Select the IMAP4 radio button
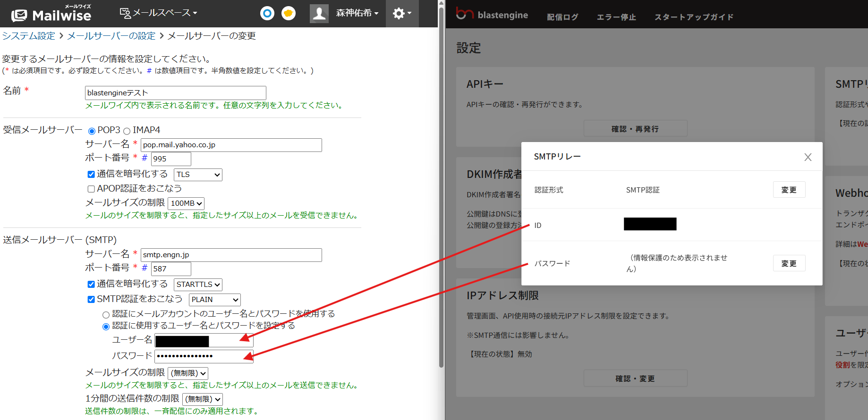 click(x=127, y=131)
